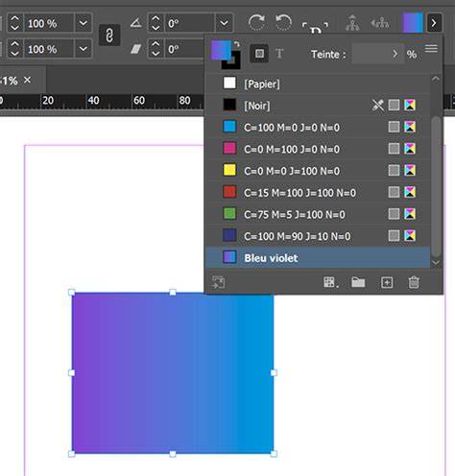Screen dimensions: 455x476
Task: Toggle formatting affects container
Action: pos(259,54)
